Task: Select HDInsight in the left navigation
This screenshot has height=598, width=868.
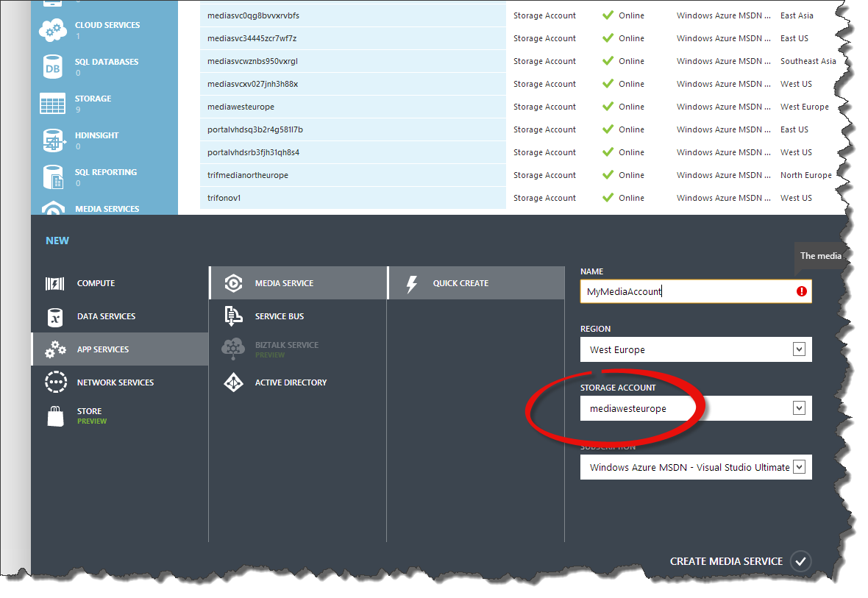Action: pos(51,140)
